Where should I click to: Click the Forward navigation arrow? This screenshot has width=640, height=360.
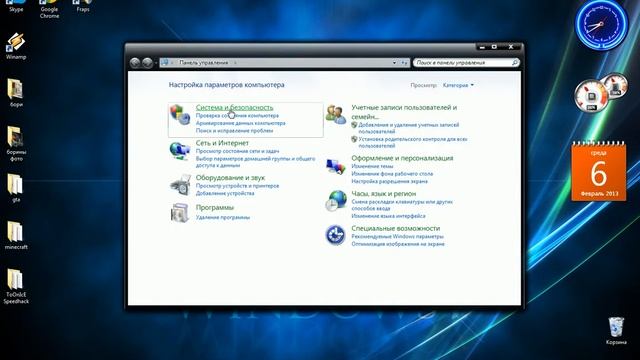[147, 63]
